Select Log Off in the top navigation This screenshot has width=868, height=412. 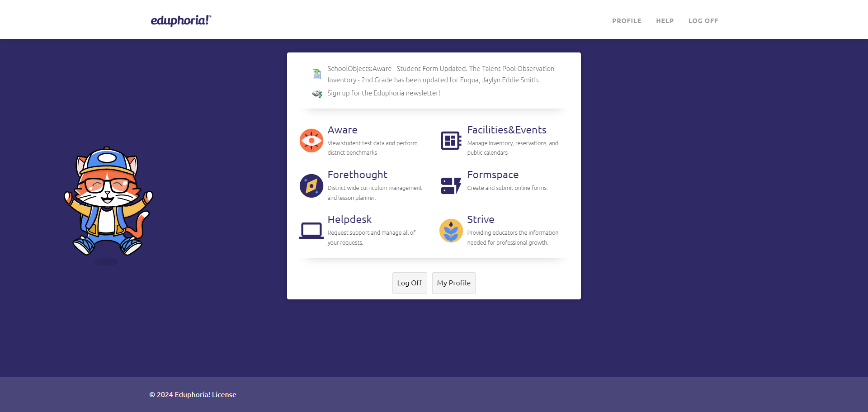[703, 21]
